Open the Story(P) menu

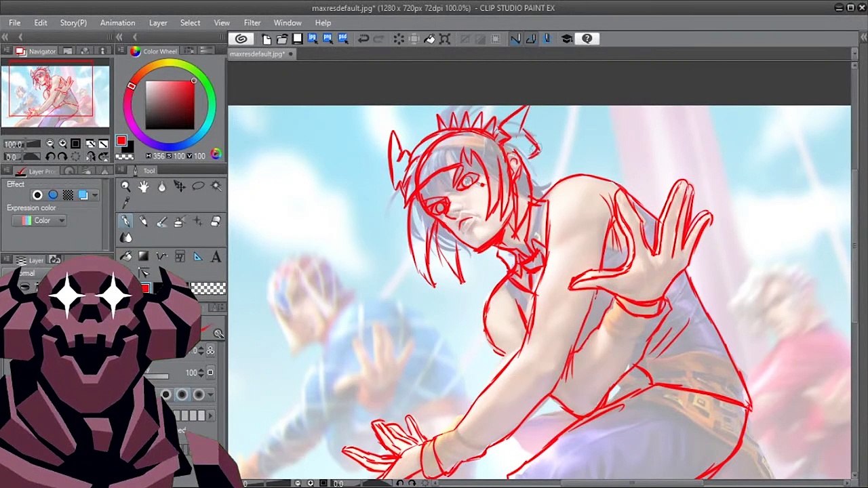point(73,22)
